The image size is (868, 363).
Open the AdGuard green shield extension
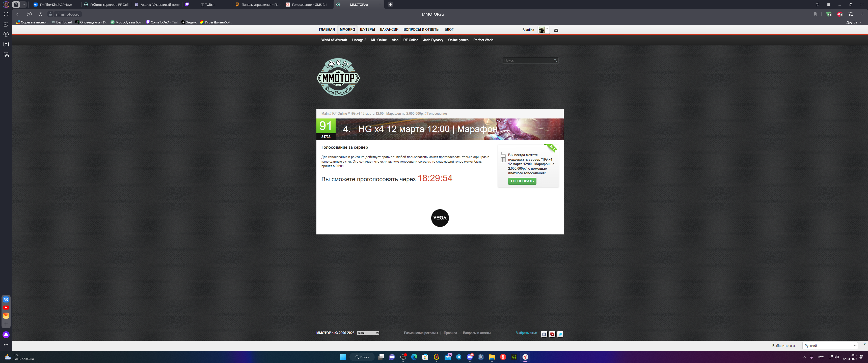[829, 14]
